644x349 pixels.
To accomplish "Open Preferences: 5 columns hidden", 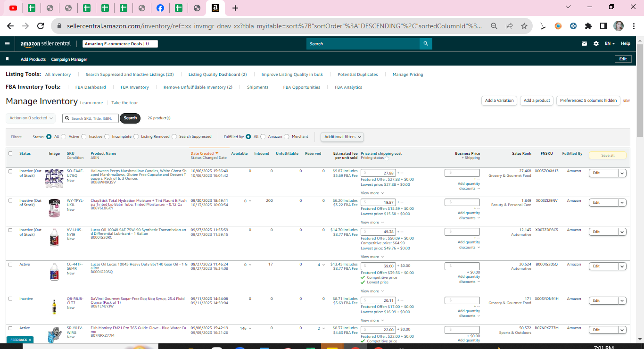I will (x=588, y=100).
